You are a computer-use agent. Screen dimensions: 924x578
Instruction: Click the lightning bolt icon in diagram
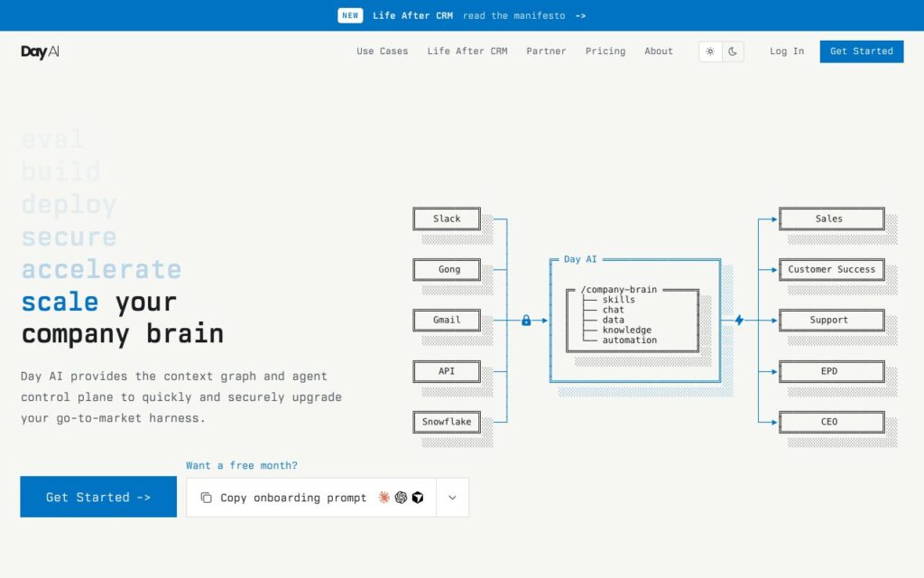pyautogui.click(x=739, y=321)
